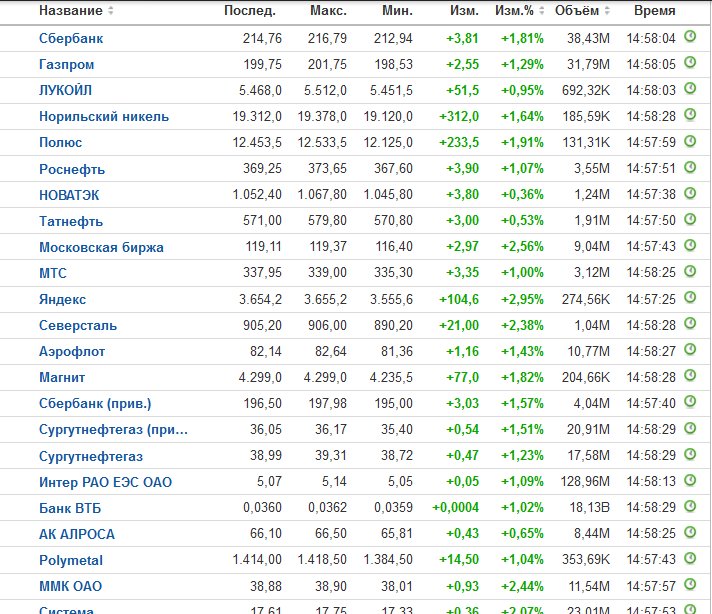Click the clock icon in the ЛУКОЙЛ row
Image resolution: width=712 pixels, height=614 pixels.
click(690, 88)
